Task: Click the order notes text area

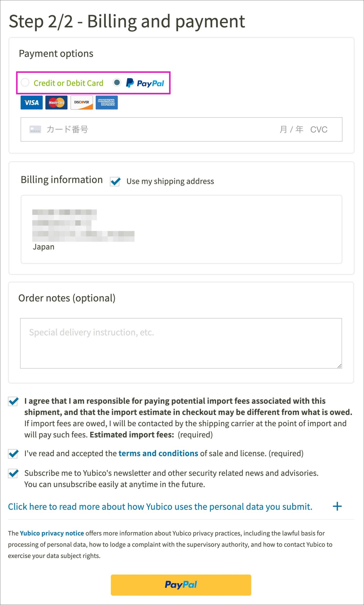Action: [x=181, y=343]
